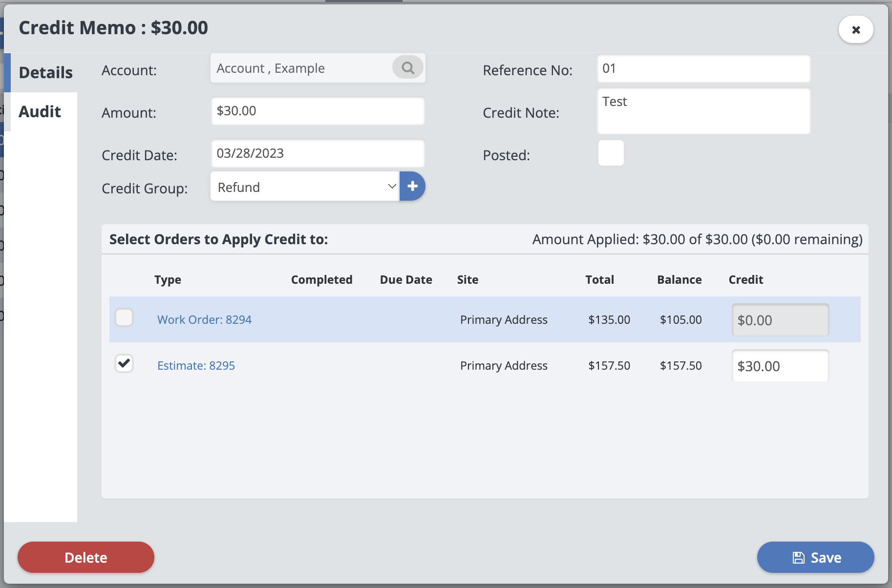892x588 pixels.
Task: Switch to the Audit tab
Action: tap(40, 112)
